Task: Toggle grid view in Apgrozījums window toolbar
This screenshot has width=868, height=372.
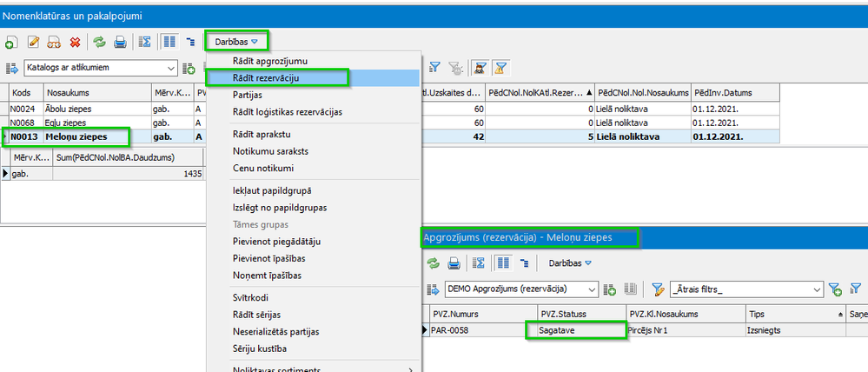Action: (503, 263)
